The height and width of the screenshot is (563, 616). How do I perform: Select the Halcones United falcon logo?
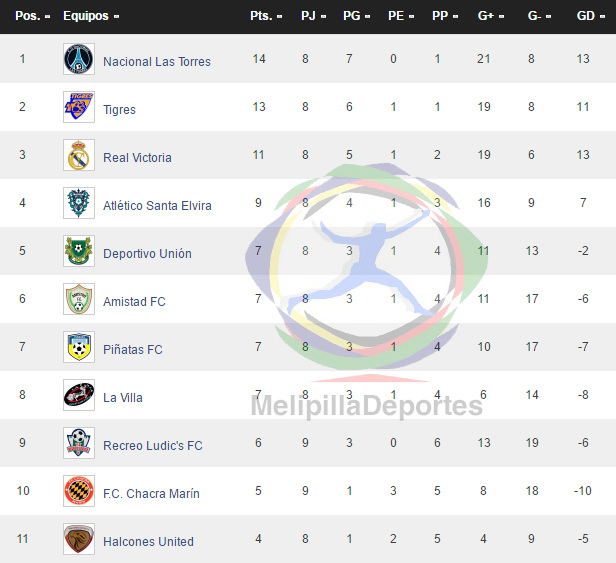pos(79,539)
